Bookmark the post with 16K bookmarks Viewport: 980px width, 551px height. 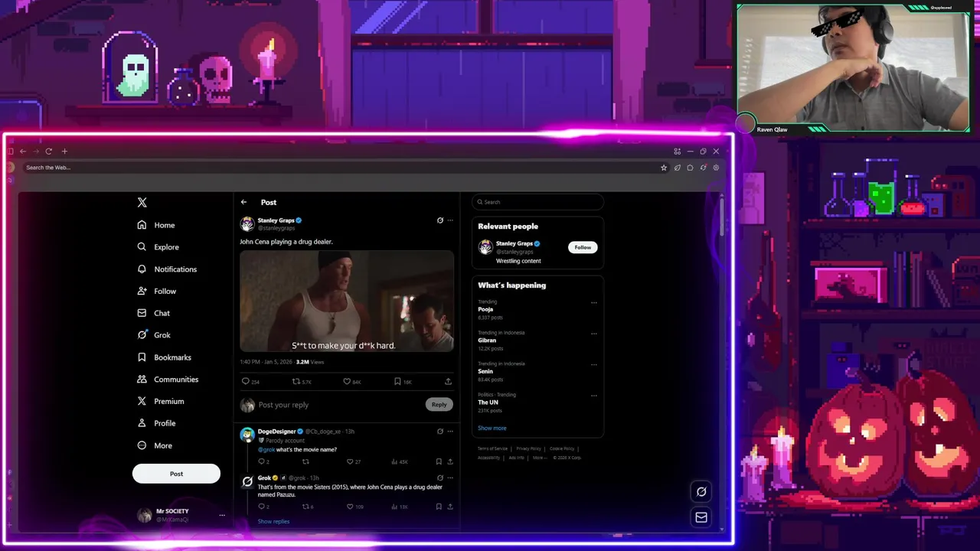(403, 381)
